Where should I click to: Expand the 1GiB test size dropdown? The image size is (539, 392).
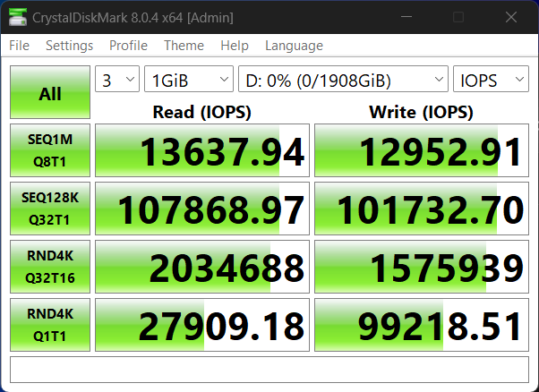tap(189, 79)
